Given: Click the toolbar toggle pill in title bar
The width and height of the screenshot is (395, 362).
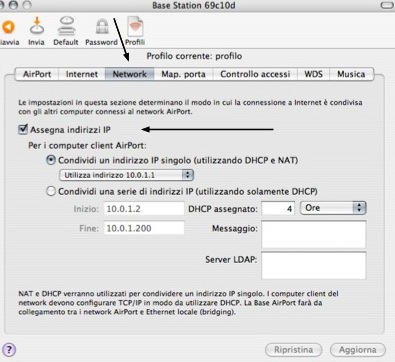Looking at the screenshot, I should (x=387, y=5).
